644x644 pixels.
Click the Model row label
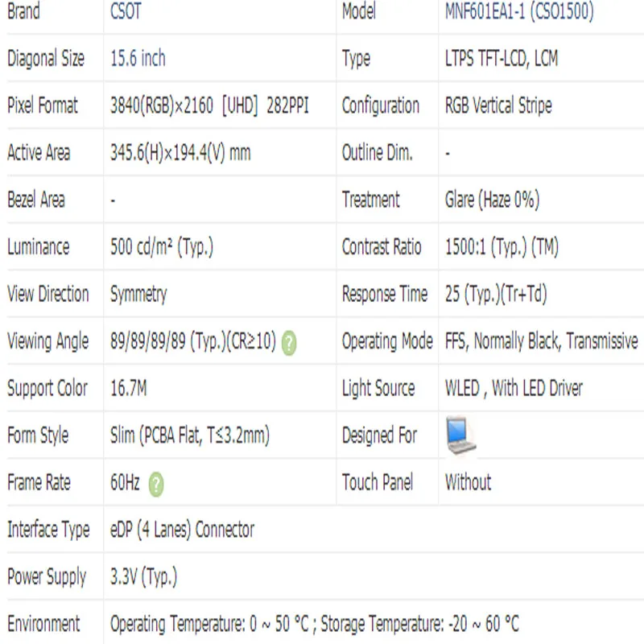tap(359, 10)
